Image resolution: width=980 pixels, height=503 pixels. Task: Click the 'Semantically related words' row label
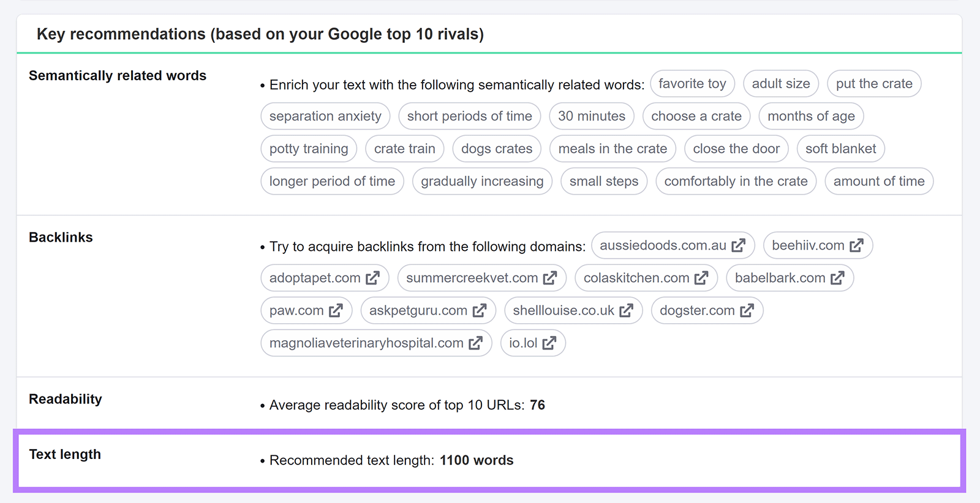coord(118,76)
